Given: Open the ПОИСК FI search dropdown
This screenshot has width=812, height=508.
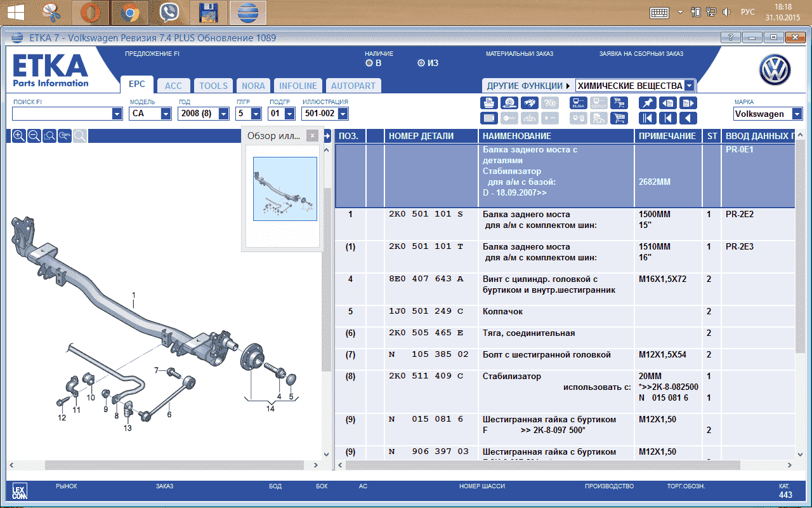Looking at the screenshot, I should coord(117,114).
